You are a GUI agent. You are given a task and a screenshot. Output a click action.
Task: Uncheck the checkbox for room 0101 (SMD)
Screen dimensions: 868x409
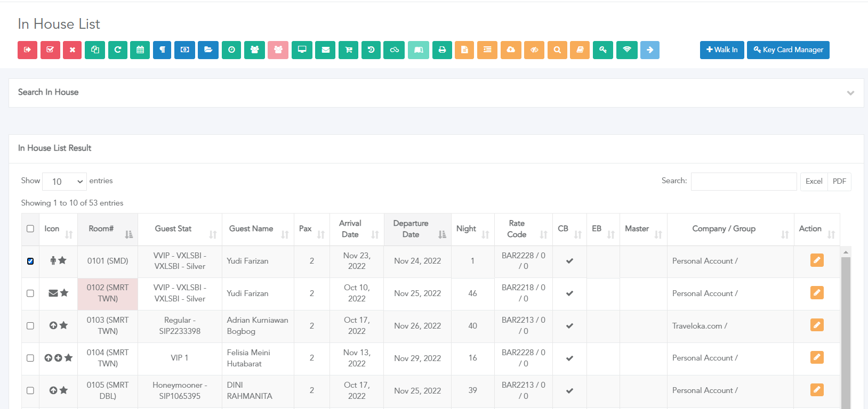(x=30, y=261)
